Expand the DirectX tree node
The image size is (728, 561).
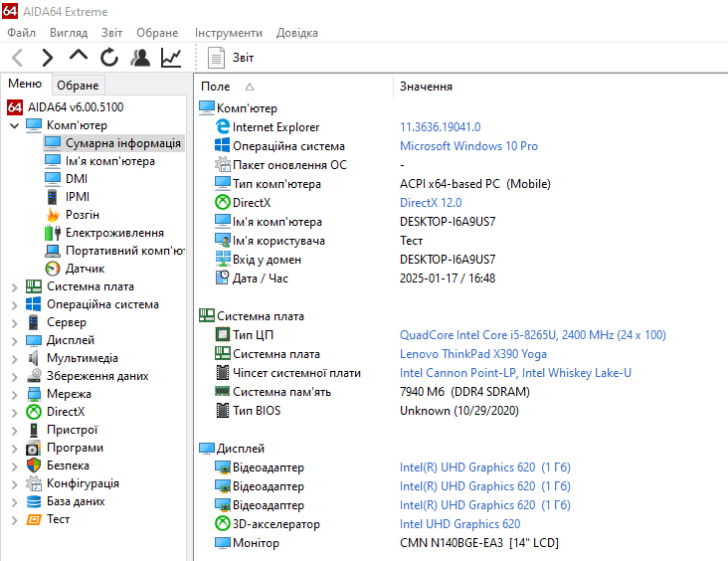(14, 412)
